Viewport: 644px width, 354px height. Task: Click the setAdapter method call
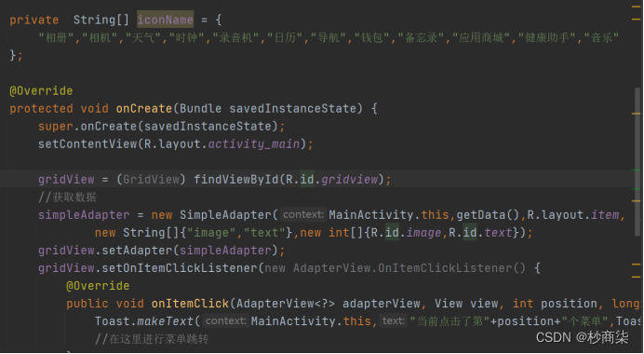click(137, 251)
